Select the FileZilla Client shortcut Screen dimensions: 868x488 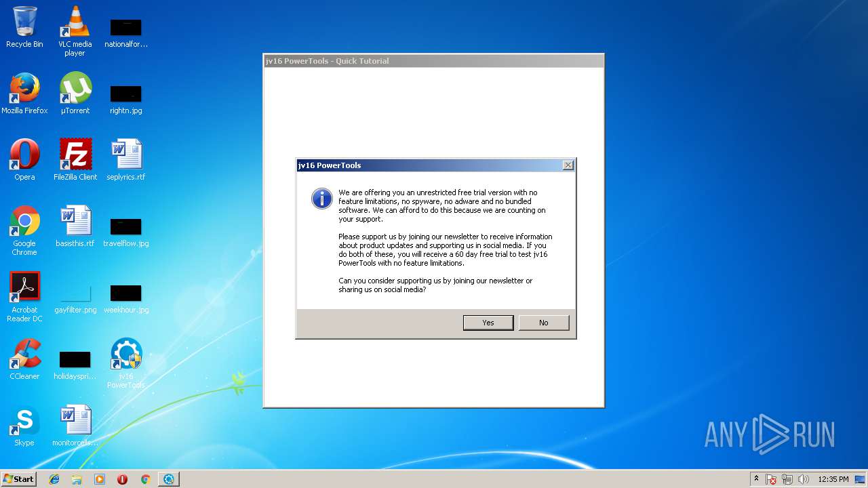tap(75, 160)
